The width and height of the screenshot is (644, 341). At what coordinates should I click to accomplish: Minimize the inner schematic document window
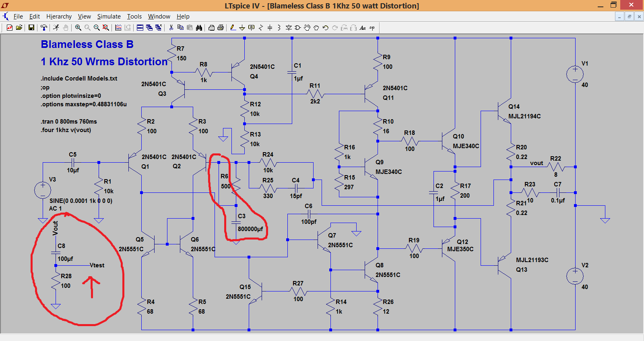[x=620, y=17]
